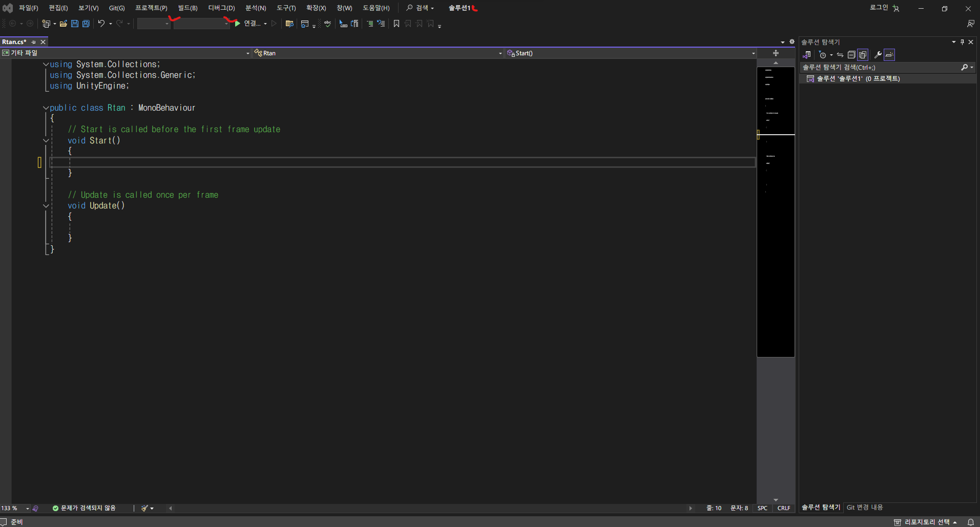Image resolution: width=980 pixels, height=527 pixels.
Task: Click 문제가 검색되지 않음 status indicator
Action: 84,508
